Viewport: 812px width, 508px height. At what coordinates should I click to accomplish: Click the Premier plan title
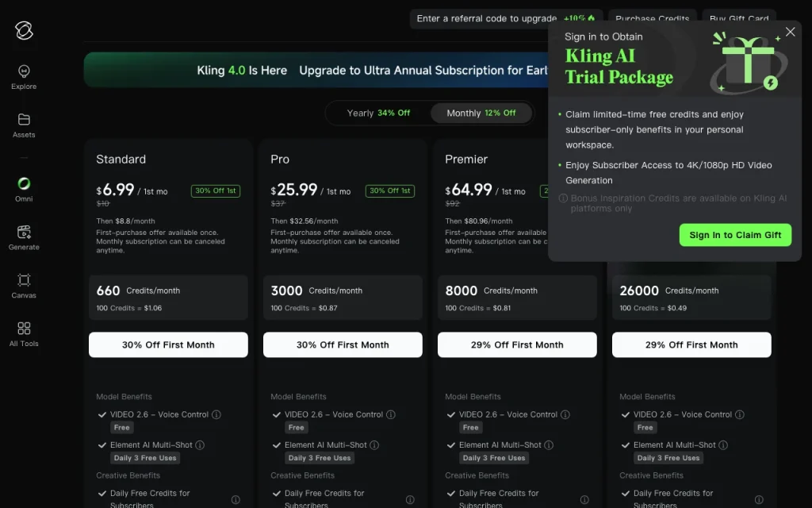tap(466, 159)
